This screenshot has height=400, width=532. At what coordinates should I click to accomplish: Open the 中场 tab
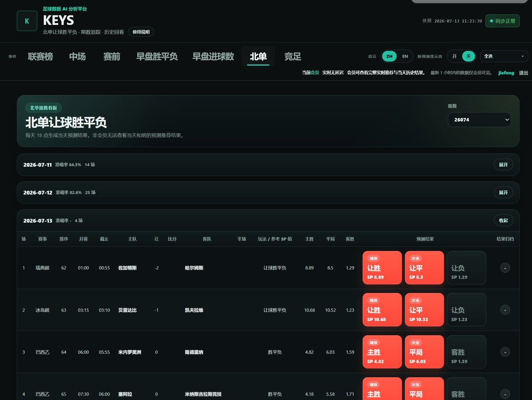point(77,57)
